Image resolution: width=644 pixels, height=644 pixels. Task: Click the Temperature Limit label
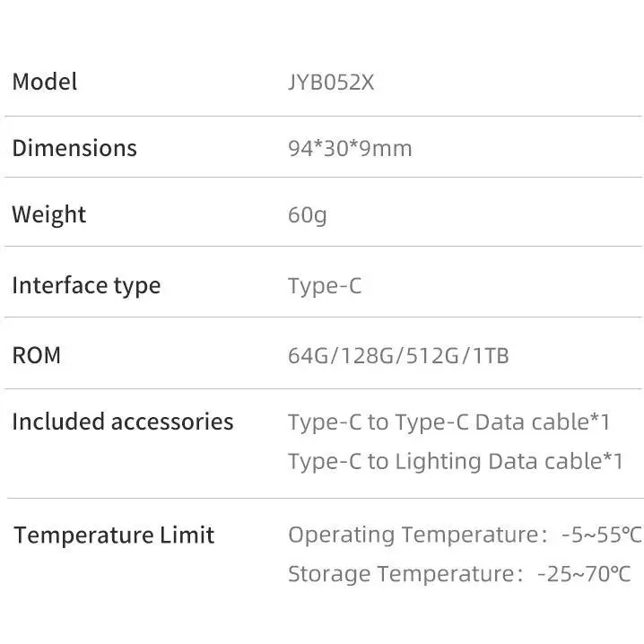(114, 535)
